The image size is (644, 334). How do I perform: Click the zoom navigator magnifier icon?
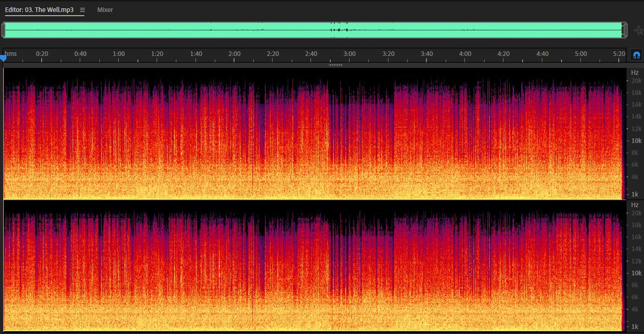638,30
